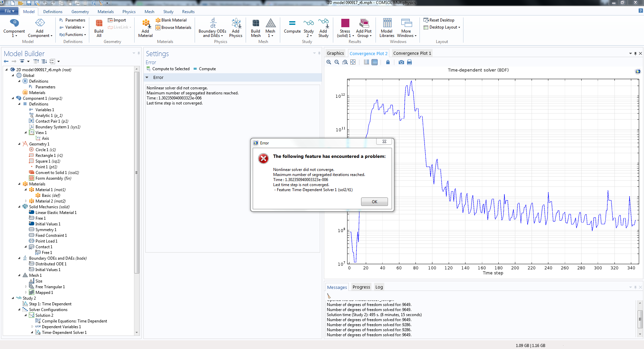Click the print icon in plot toolbar

coord(409,62)
